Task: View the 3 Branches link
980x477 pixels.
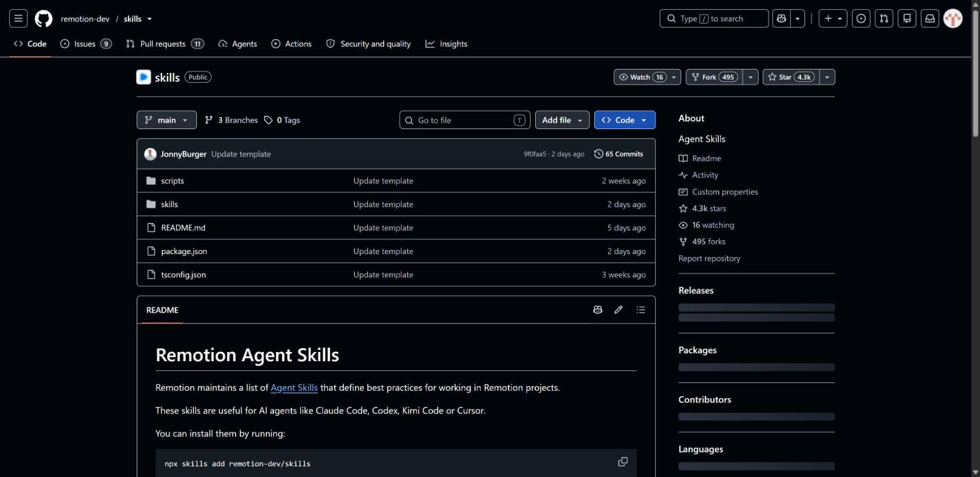Action: 232,120
